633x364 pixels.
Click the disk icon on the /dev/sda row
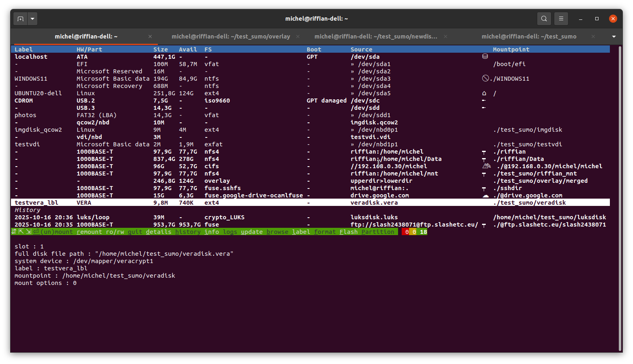[x=485, y=56]
